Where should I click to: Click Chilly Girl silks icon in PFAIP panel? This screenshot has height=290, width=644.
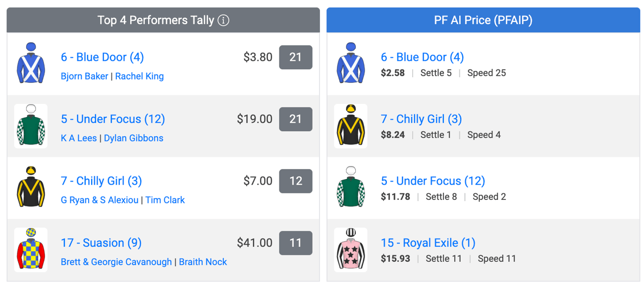pos(351,126)
